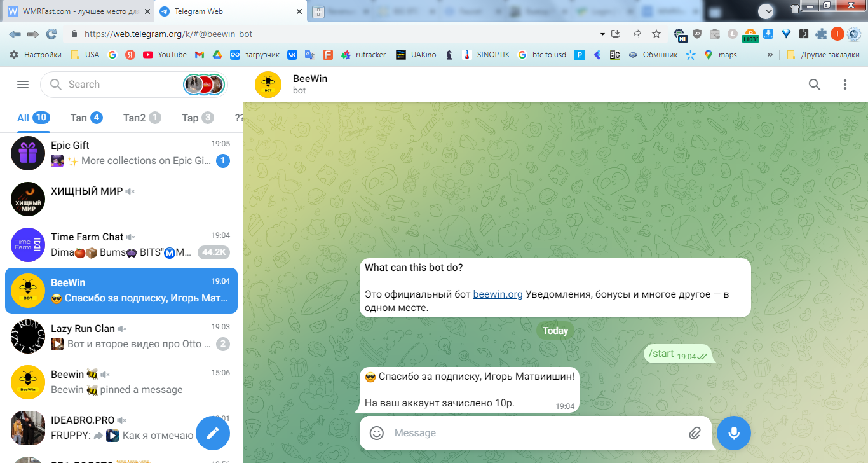The height and width of the screenshot is (463, 868).
Task: Open the Beewin channel with pinned message
Action: click(121, 382)
